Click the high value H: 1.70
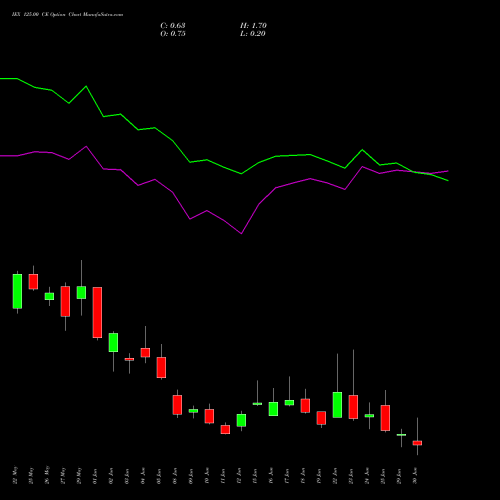This screenshot has width=500, height=500. (253, 26)
